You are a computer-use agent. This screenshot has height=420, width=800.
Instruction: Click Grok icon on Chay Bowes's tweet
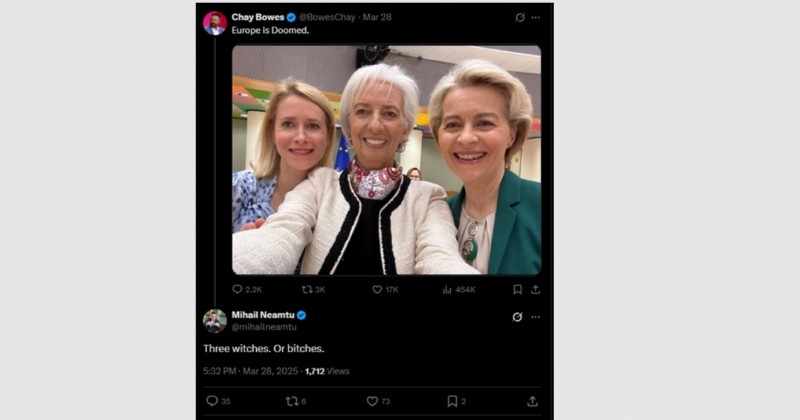(519, 17)
